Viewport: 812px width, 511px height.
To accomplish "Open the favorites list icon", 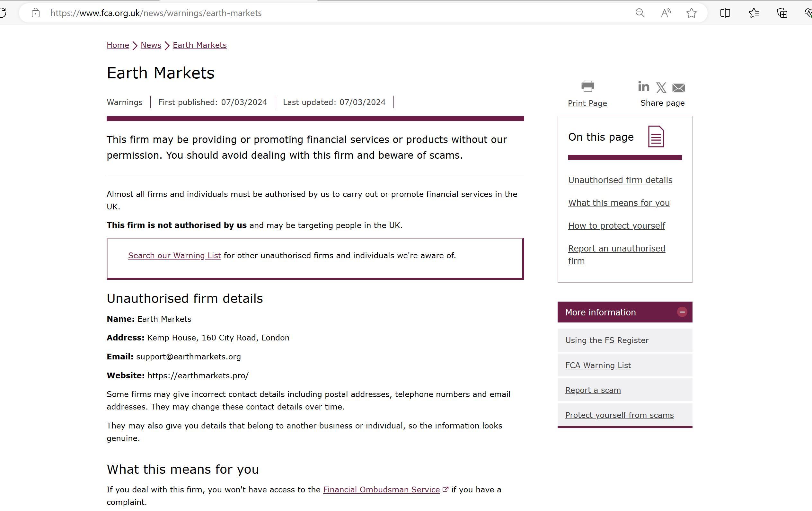I will point(754,13).
